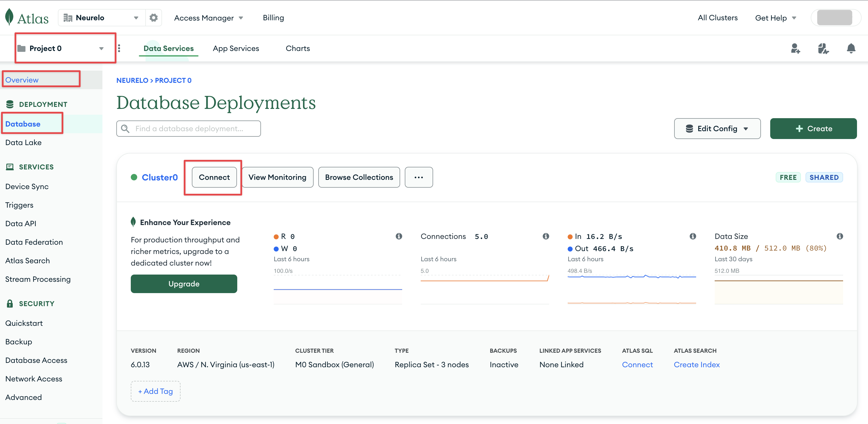Click info icon beside Connections metric
This screenshot has width=868, height=424.
tap(546, 236)
